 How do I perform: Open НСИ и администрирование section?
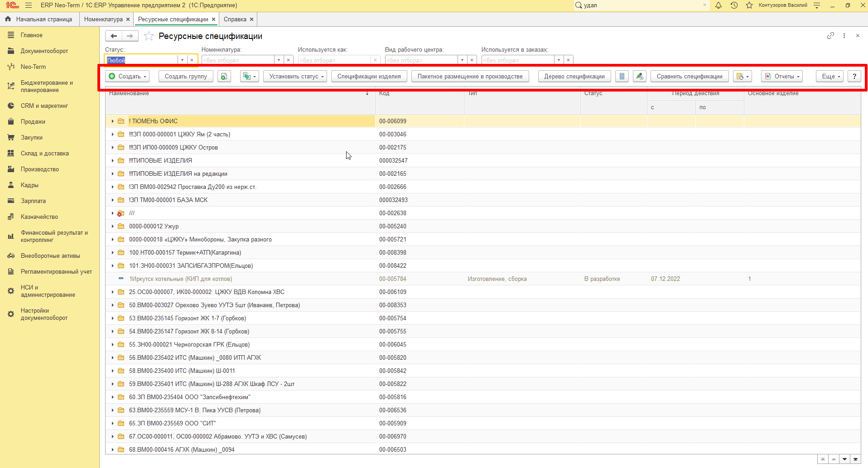48,291
